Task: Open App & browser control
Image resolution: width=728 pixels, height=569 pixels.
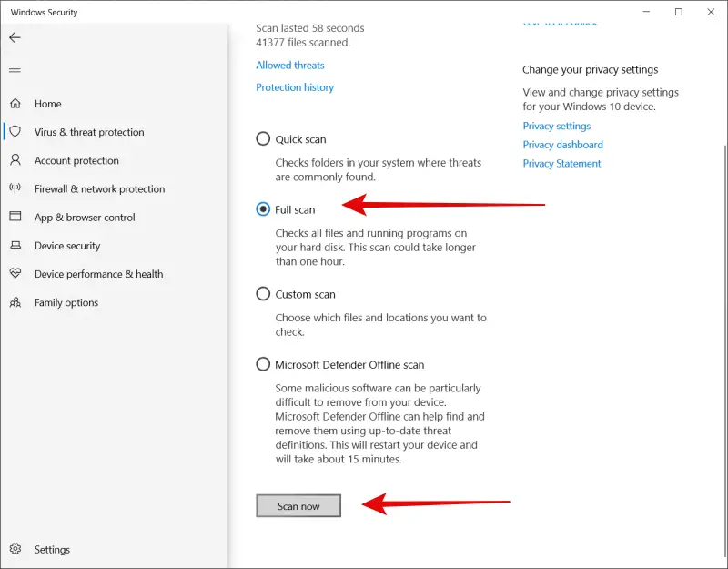Action: click(85, 218)
